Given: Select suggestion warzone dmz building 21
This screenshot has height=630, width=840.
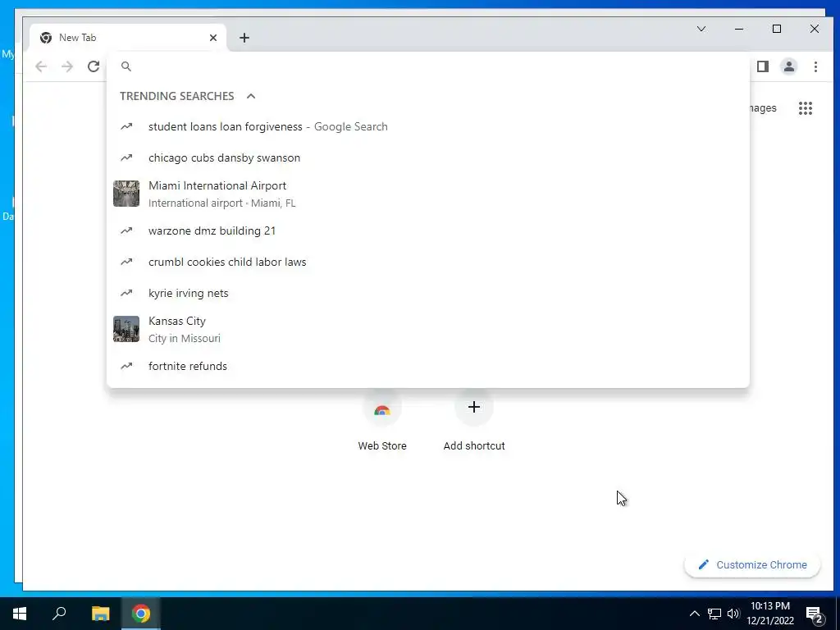Looking at the screenshot, I should 428,231.
